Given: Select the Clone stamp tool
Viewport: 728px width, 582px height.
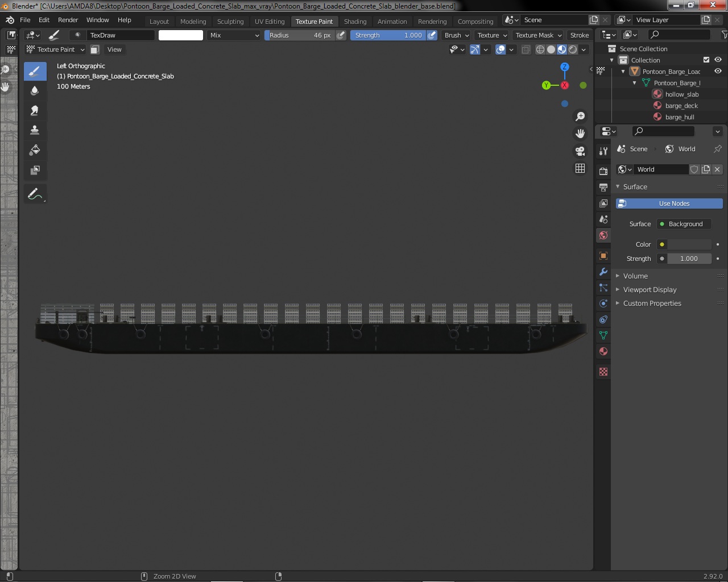Looking at the screenshot, I should (35, 130).
